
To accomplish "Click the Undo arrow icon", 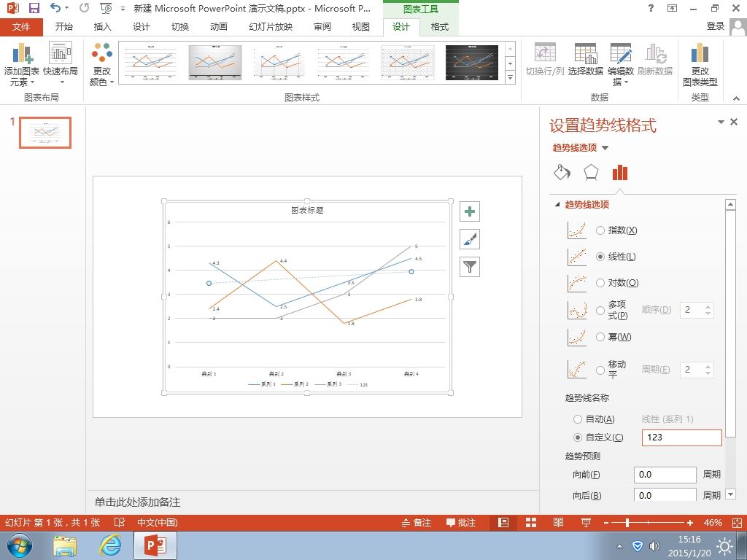I will (55, 7).
